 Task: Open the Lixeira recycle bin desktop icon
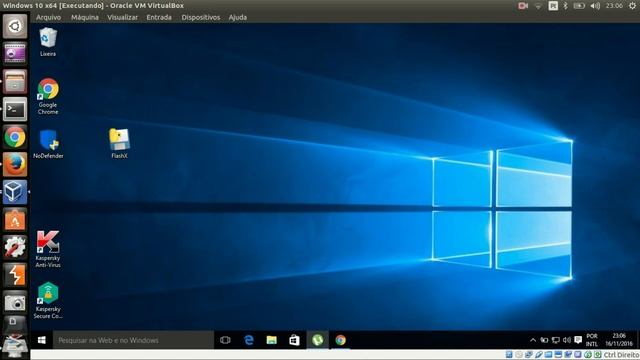click(48, 42)
